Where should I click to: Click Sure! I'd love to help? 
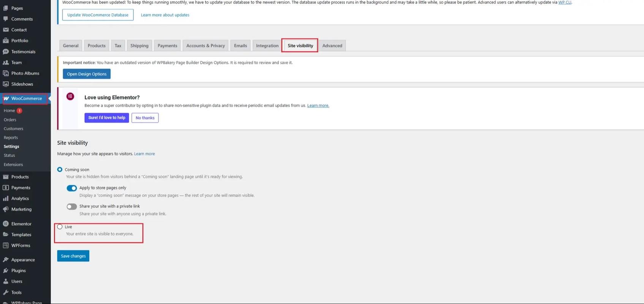[107, 118]
